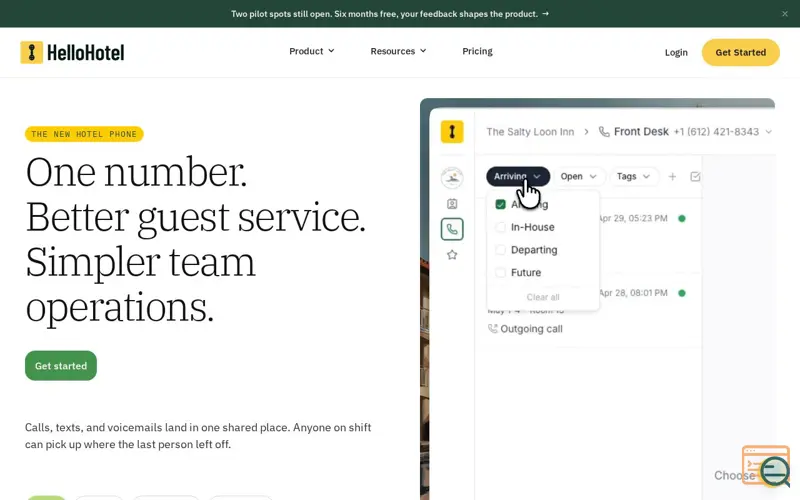Click the Apr 29, 05:23 PM timestamp
The height and width of the screenshot is (500, 800).
632,218
